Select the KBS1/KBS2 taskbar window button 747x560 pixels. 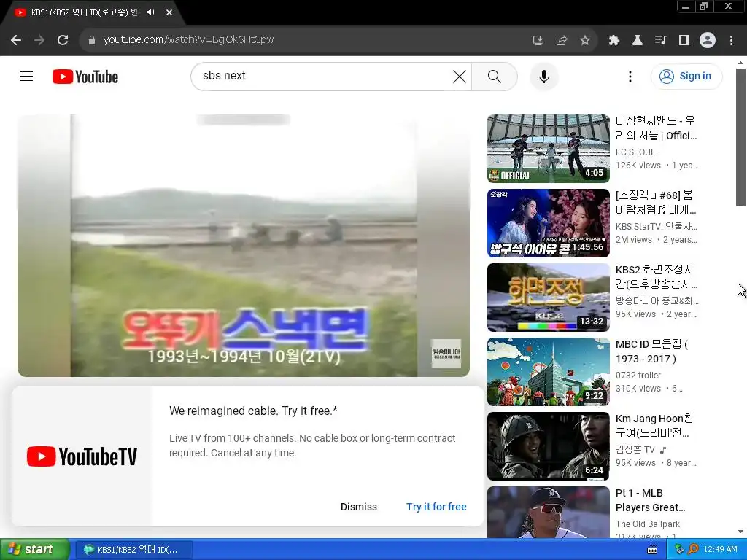[x=134, y=550]
